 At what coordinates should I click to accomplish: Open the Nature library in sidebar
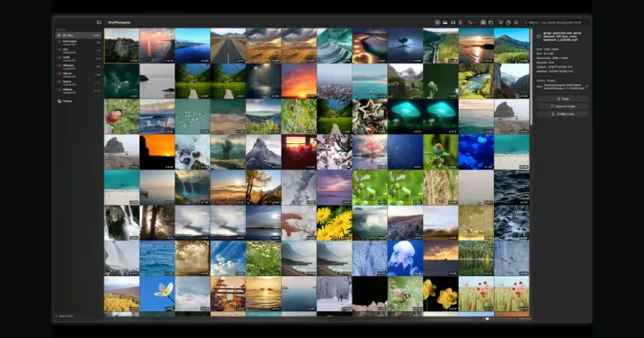pyautogui.click(x=78, y=74)
